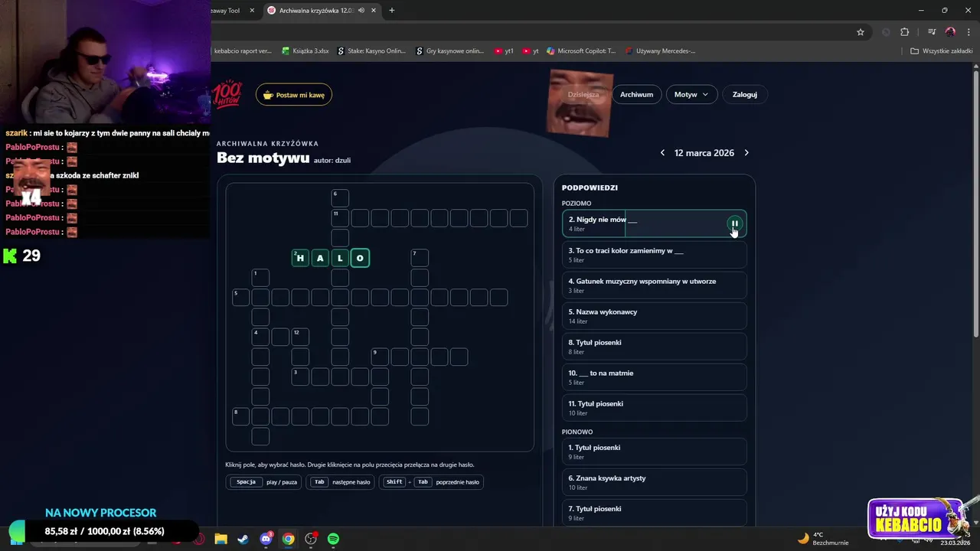Click crossword cell numbered 5
This screenshot has width=980, height=551.
click(240, 298)
